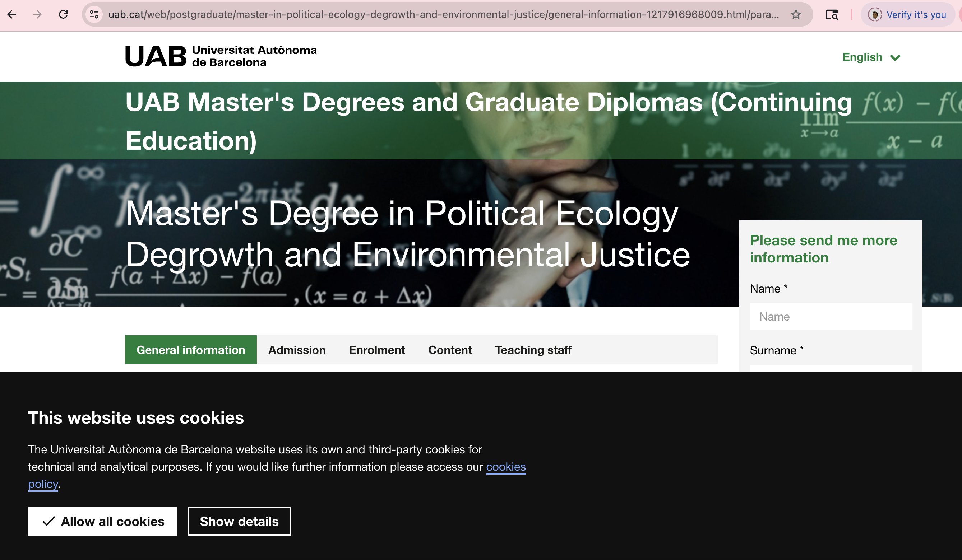Click the browser forward arrow

point(37,14)
